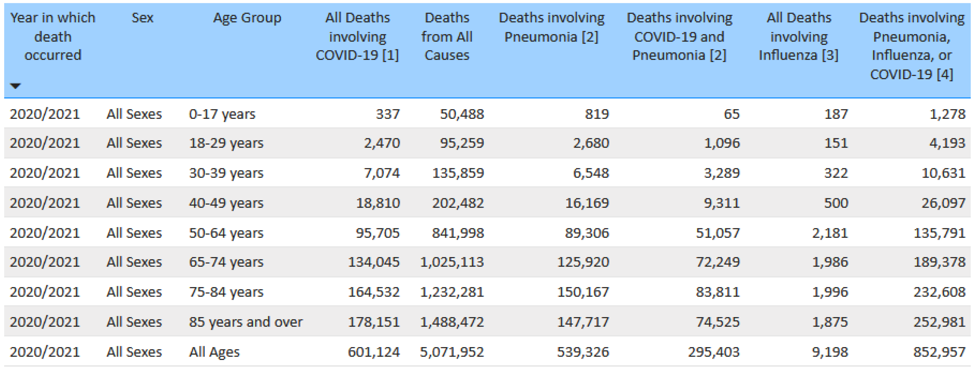Select 'Deaths involving Pneumonia [2]' header
Viewport: 980px width, 375px height.
point(551,27)
